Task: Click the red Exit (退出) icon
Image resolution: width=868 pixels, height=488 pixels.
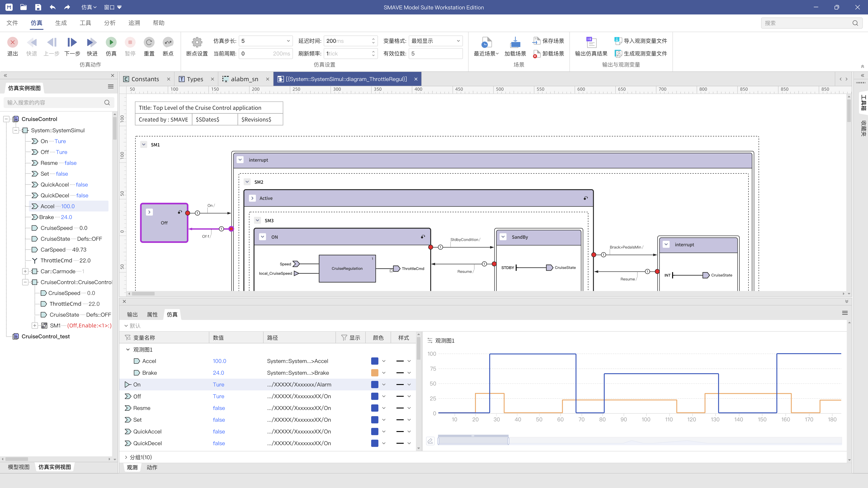Action: click(x=13, y=42)
